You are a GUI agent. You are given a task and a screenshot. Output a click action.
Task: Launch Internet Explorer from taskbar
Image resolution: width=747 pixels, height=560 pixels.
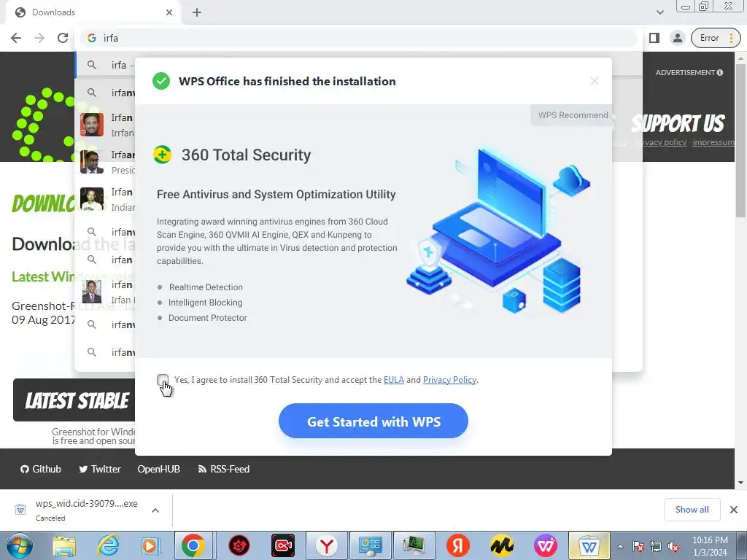pos(108,545)
